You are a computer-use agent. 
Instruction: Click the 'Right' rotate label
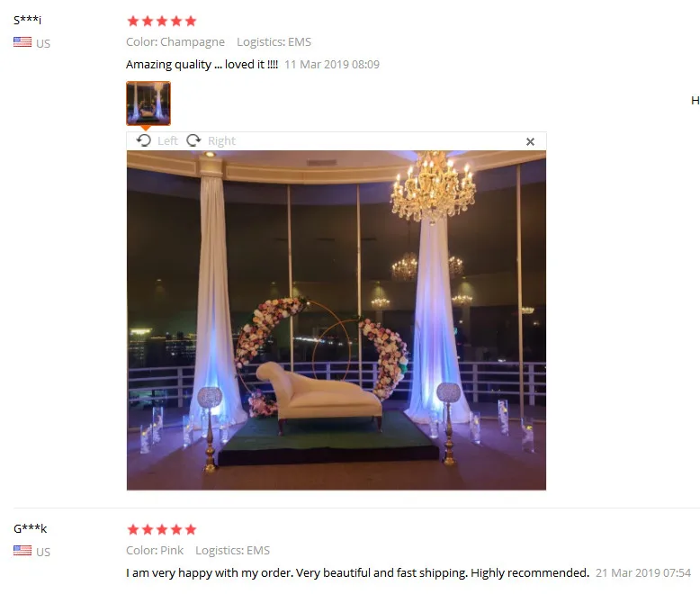coord(221,141)
